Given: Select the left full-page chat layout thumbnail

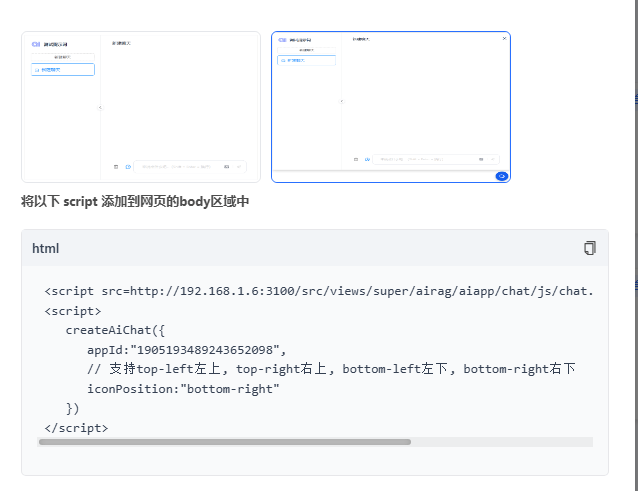Looking at the screenshot, I should tap(141, 107).
